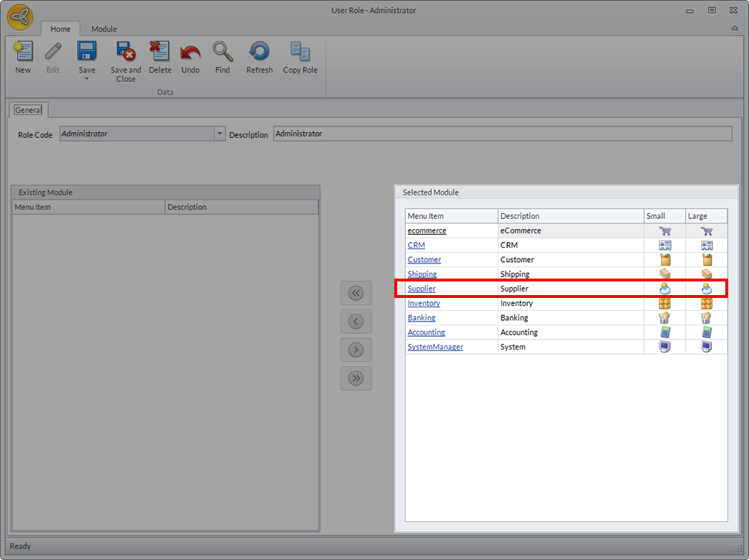Image resolution: width=749 pixels, height=560 pixels.
Task: Click the Description column header in Selected Module
Action: click(x=570, y=216)
